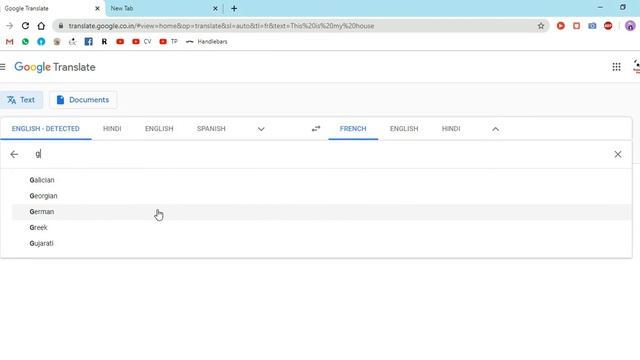Open the Chrome profile avatar
Viewport: 640px width, 360px height.
[630, 26]
